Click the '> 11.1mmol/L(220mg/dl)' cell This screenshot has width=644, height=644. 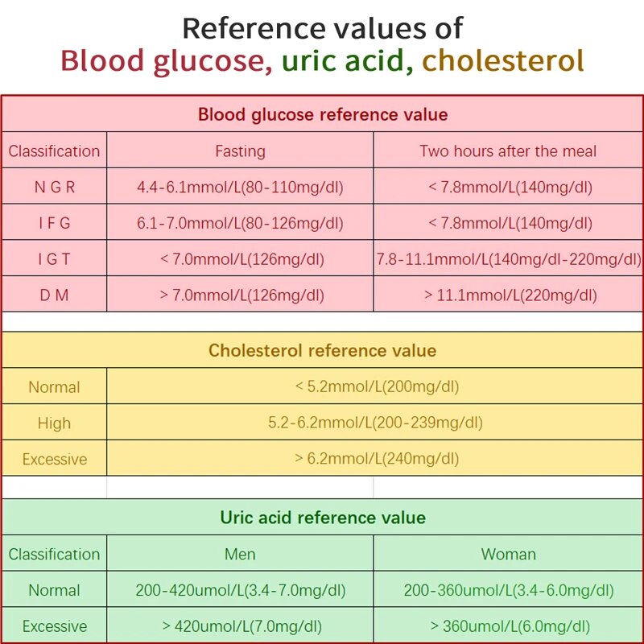coord(509,295)
